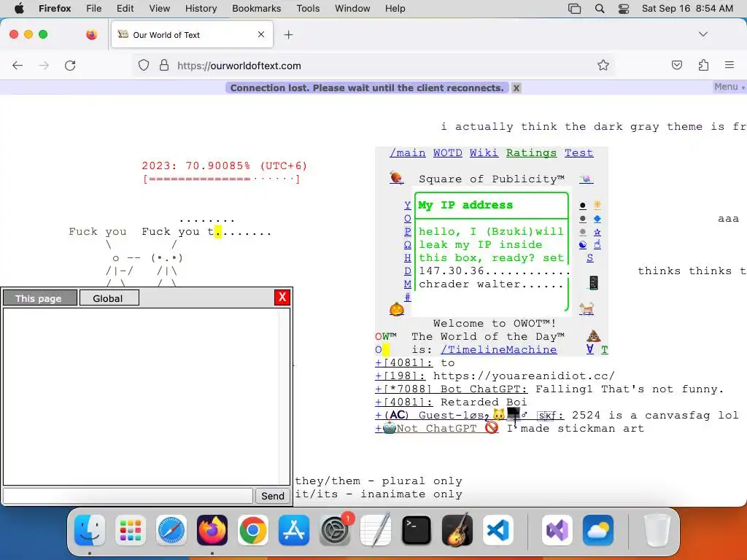The height and width of the screenshot is (560, 747).
Task: Open the File menu
Action: (93, 8)
